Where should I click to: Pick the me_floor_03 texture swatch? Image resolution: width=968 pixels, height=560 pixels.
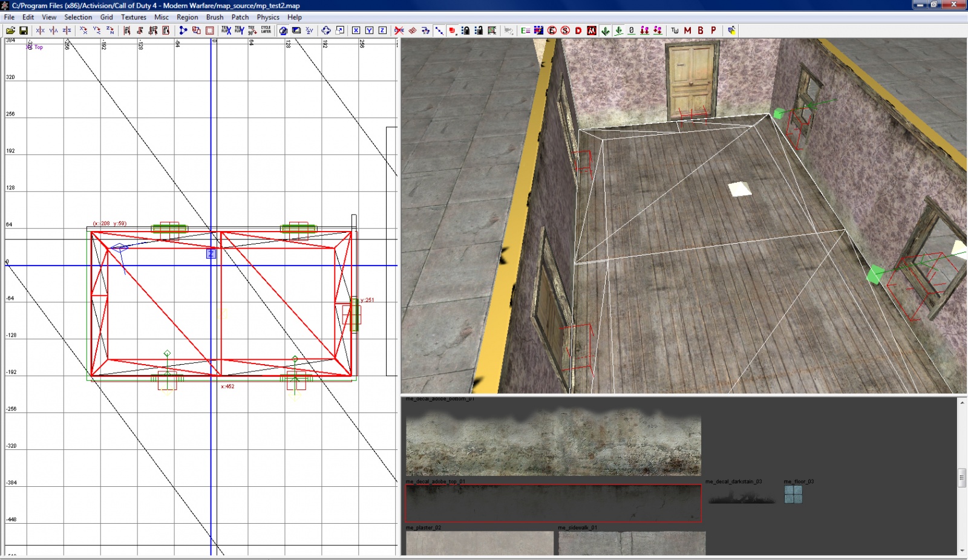pyautogui.click(x=793, y=495)
